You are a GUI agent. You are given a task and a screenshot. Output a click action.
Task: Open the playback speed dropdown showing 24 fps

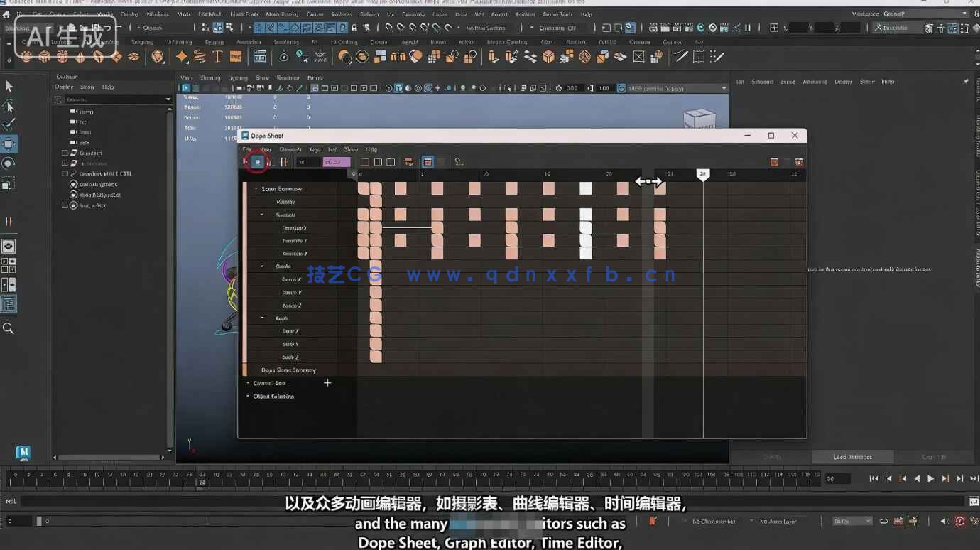point(851,521)
